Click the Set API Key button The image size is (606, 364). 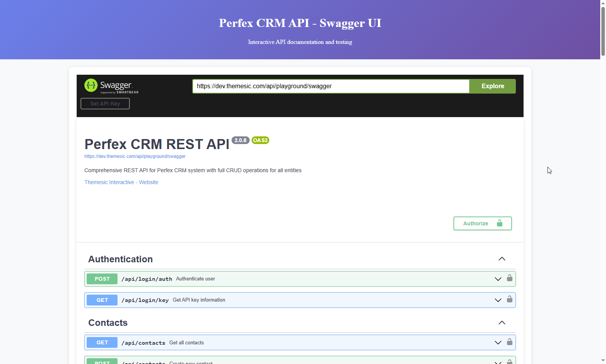tap(105, 104)
